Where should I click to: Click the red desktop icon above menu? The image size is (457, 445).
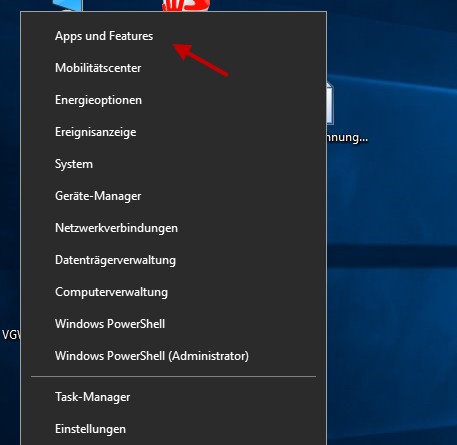pos(186,5)
